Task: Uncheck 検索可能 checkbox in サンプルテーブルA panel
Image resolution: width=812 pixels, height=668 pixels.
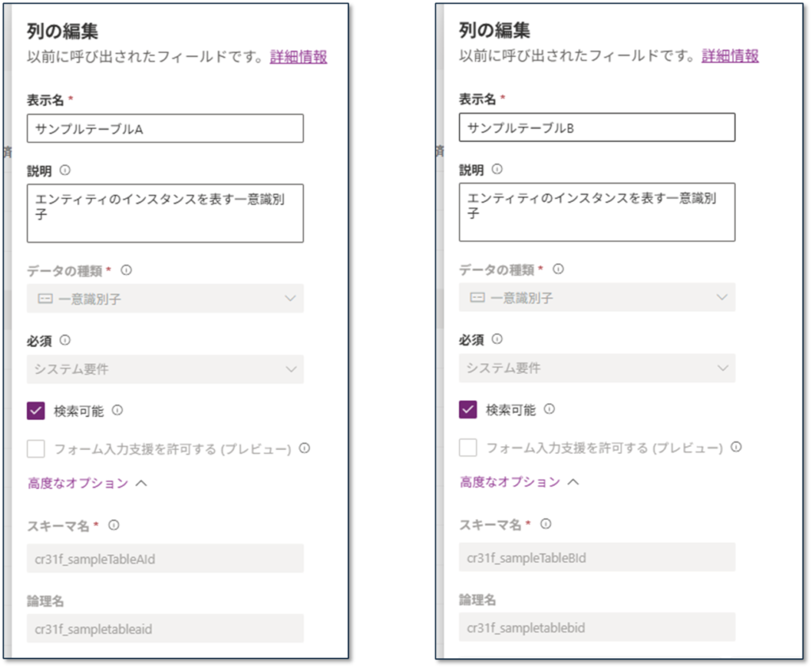Action: coord(36,410)
